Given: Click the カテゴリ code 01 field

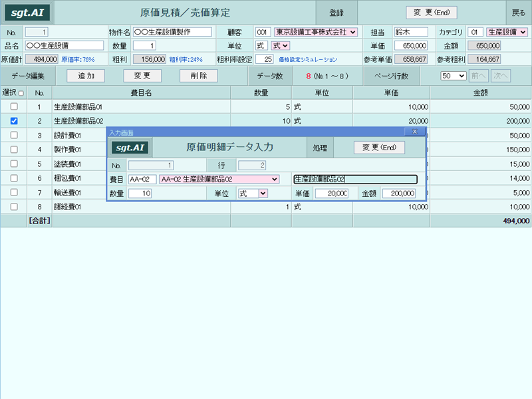Looking at the screenshot, I should (x=475, y=32).
